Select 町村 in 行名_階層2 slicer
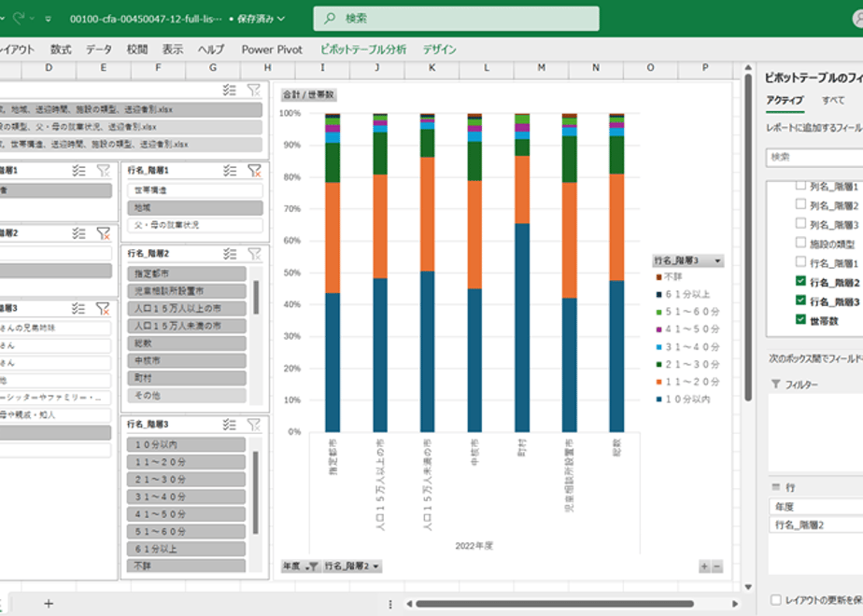Viewport: 863px width, 616px height. 187,378
